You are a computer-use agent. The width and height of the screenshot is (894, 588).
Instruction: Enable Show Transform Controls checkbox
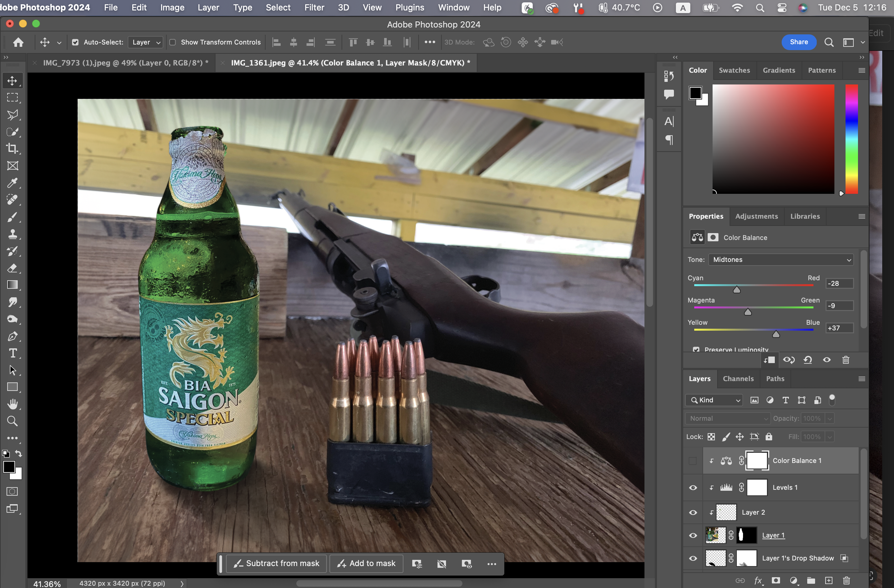(173, 43)
